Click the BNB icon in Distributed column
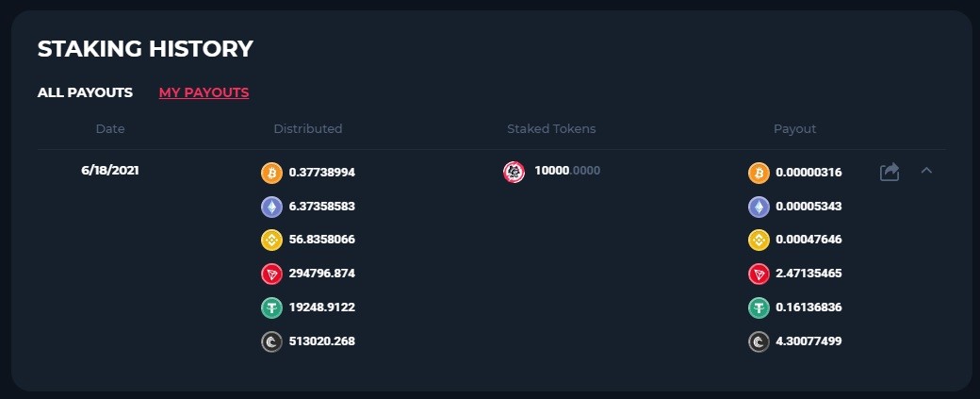The image size is (980, 399). tap(271, 241)
